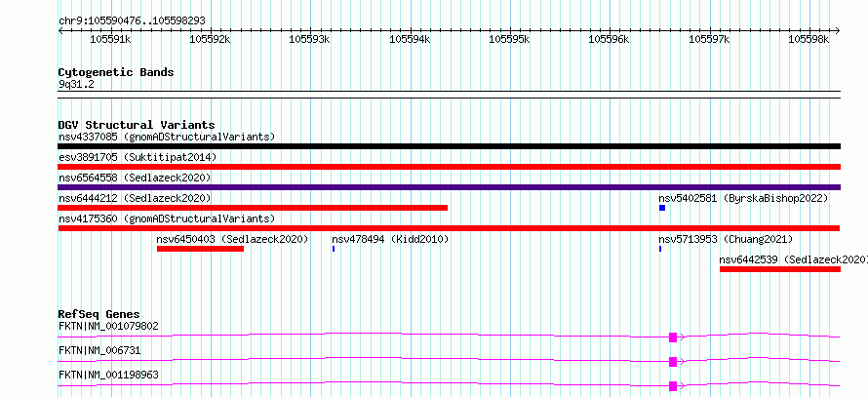Select the red nsv6450403 variant bar
868x397 pixels.
pos(200,249)
